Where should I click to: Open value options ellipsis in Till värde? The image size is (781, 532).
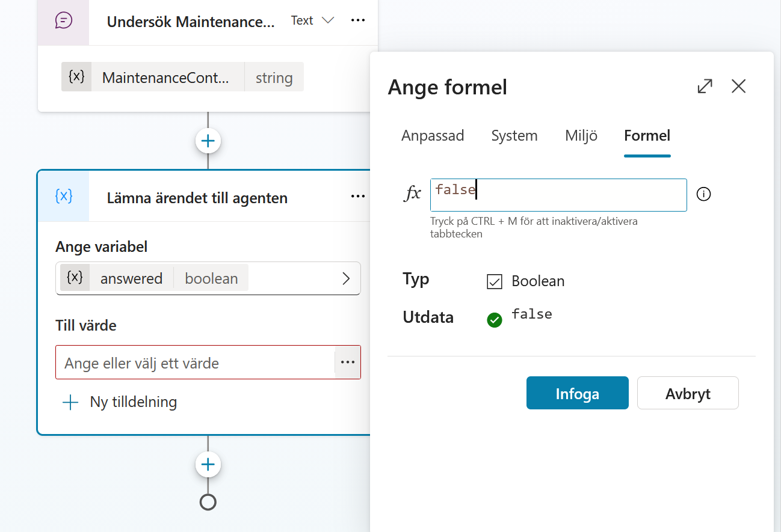coord(348,362)
